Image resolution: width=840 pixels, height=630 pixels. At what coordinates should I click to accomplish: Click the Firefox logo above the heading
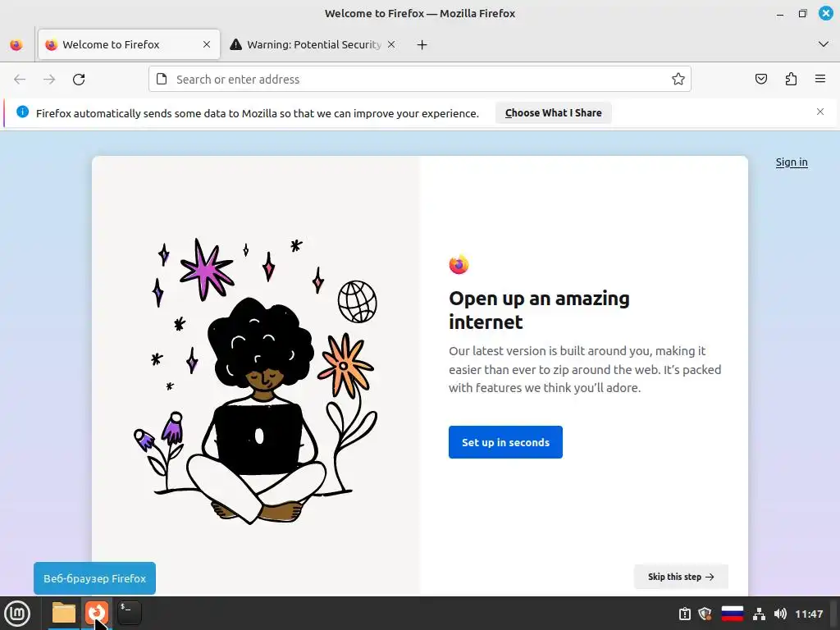[x=459, y=264]
